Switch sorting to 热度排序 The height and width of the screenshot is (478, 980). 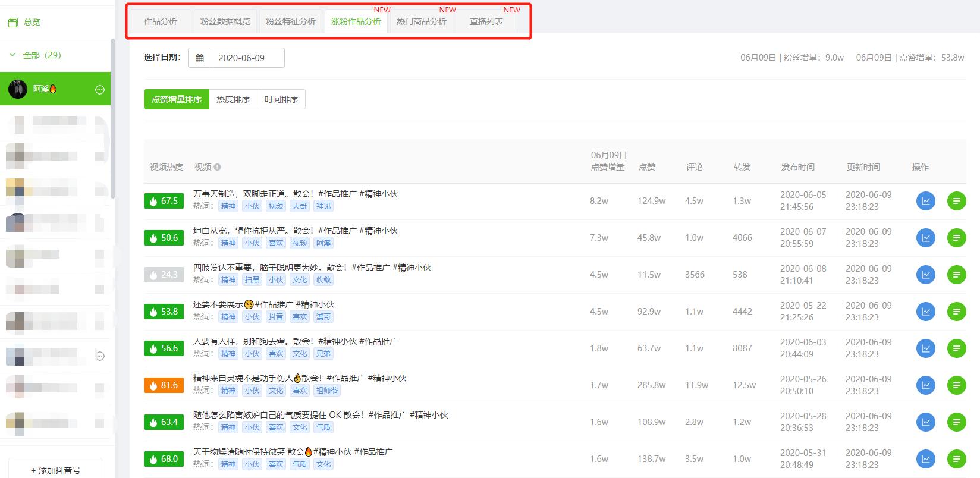(233, 99)
